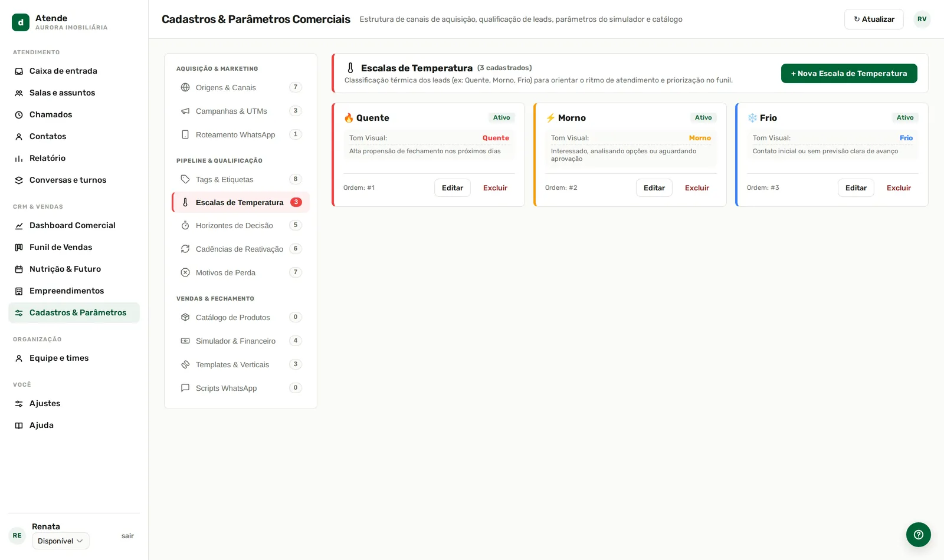The image size is (944, 560).
Task: Click the Relatório bar chart icon
Action: (x=19, y=159)
